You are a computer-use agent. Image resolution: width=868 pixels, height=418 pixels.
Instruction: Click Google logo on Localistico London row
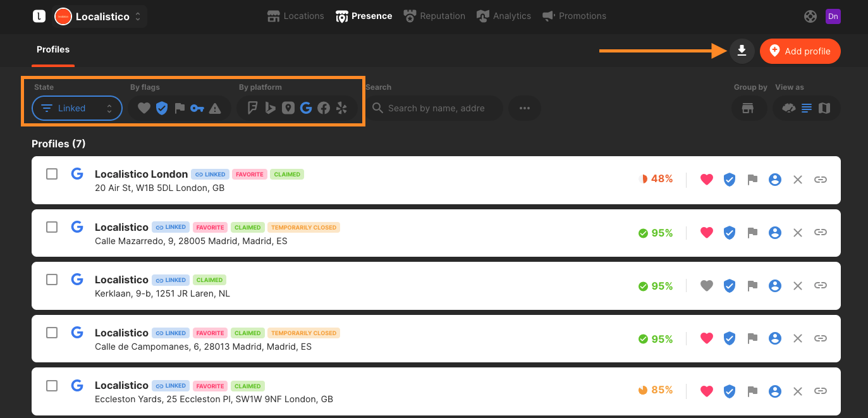pos(77,173)
